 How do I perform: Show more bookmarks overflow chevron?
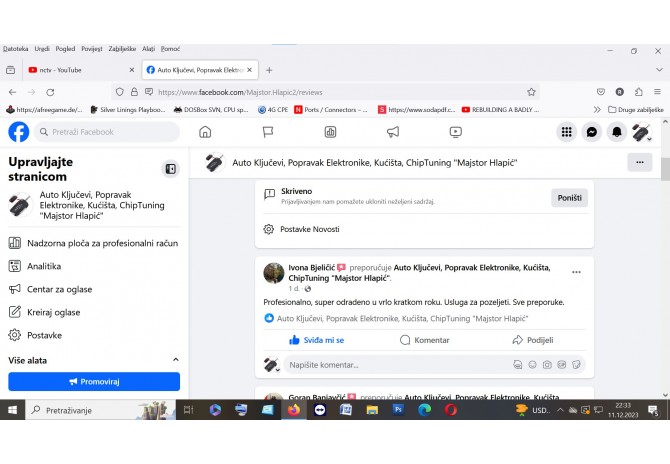click(x=597, y=110)
